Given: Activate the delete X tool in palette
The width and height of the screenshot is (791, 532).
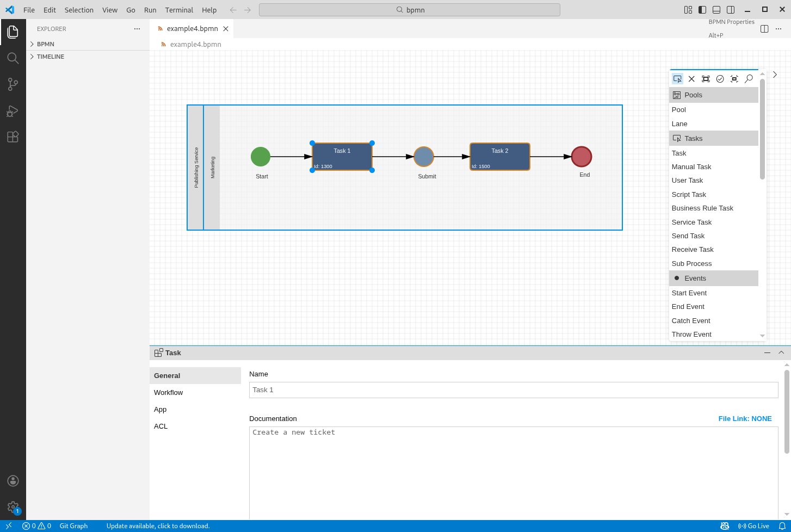Looking at the screenshot, I should [x=691, y=79].
